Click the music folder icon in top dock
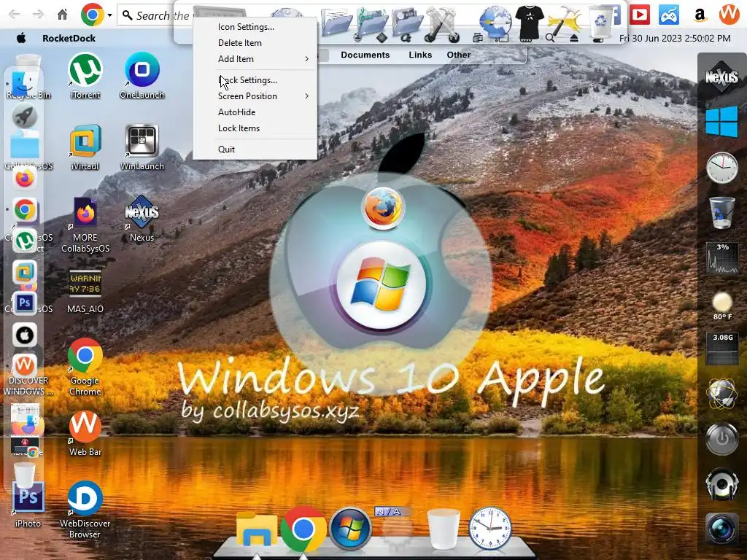The height and width of the screenshot is (560, 747). pos(371,22)
